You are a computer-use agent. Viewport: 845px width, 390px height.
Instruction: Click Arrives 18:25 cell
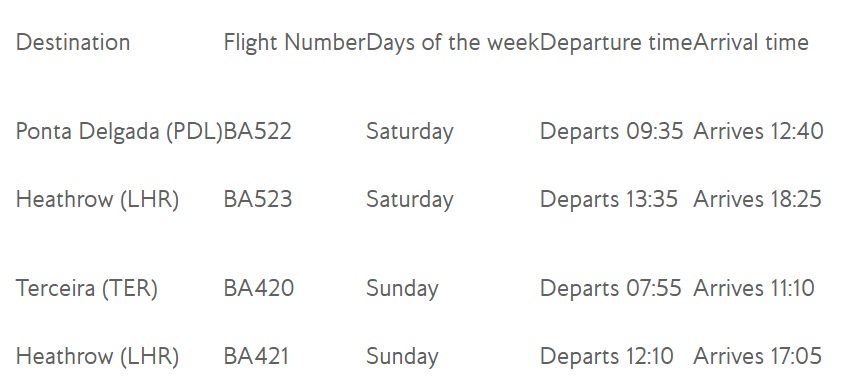[757, 199]
